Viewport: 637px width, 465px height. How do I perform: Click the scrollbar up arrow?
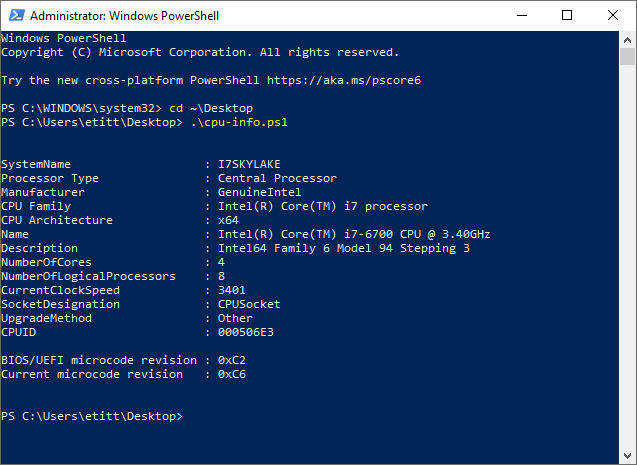click(627, 40)
